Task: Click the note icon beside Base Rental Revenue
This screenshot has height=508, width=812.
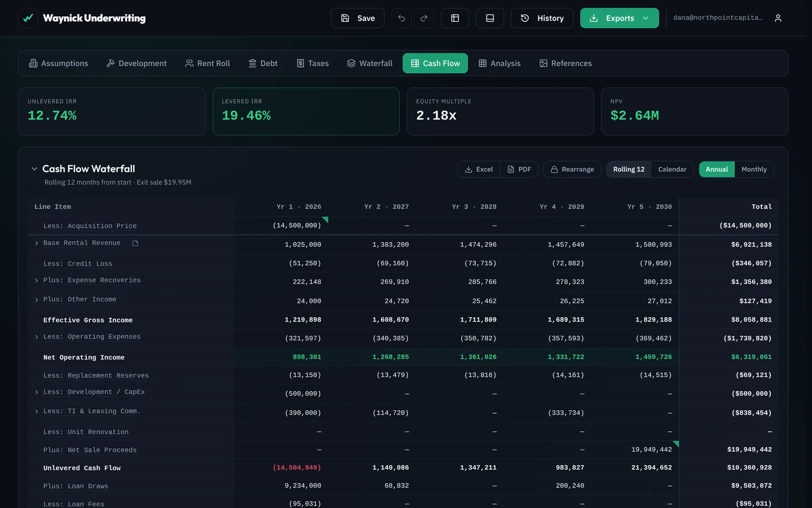Action: click(x=136, y=243)
